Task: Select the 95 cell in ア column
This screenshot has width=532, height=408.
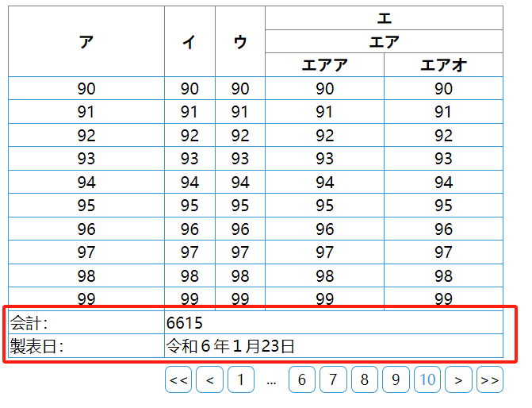Action: (x=86, y=206)
